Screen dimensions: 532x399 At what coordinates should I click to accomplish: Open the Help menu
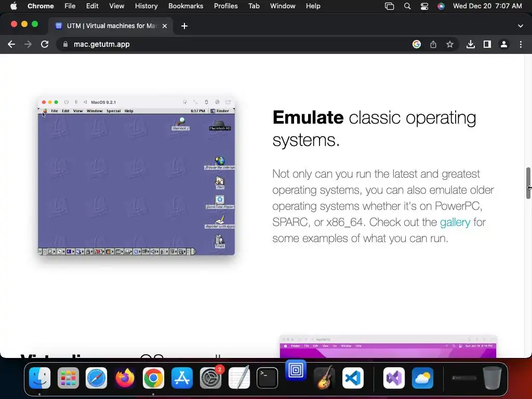click(x=313, y=6)
